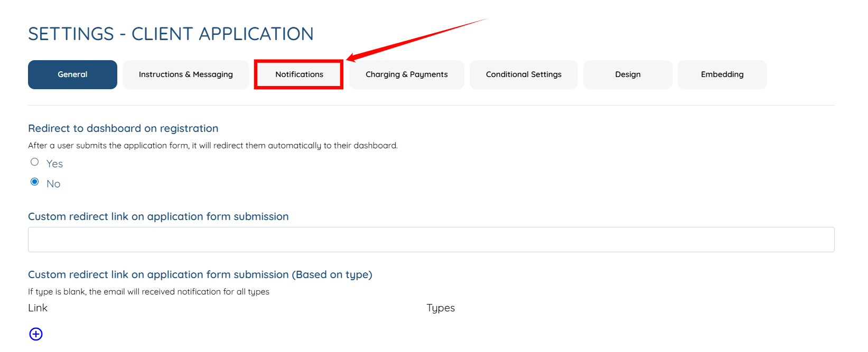
Task: Switch to the Design tab
Action: [x=628, y=74]
